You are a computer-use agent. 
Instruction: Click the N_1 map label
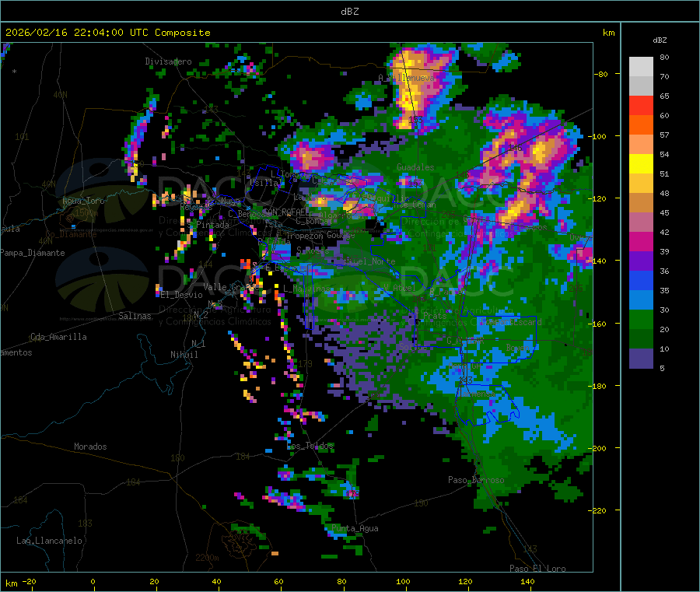(198, 344)
